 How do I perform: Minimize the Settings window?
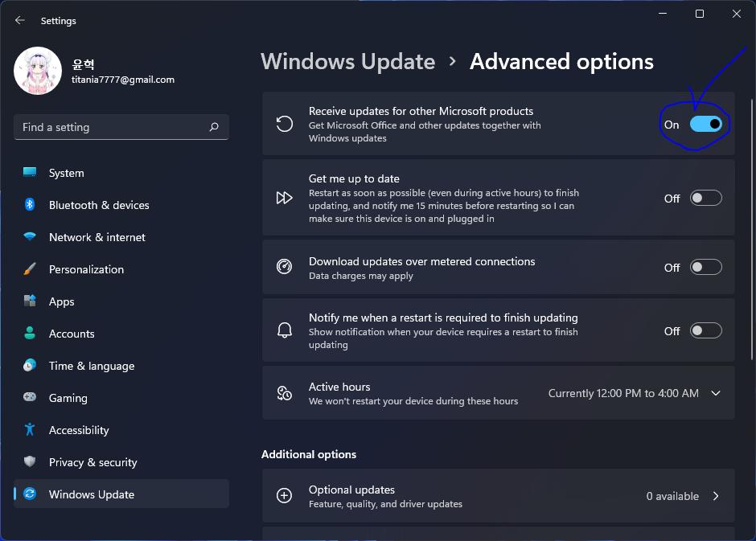663,14
